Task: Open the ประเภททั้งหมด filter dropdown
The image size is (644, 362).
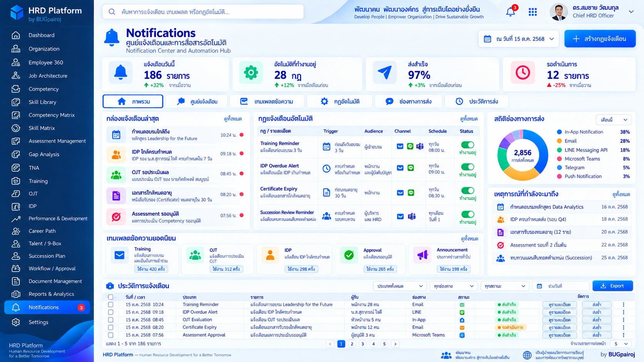Action: point(400,286)
